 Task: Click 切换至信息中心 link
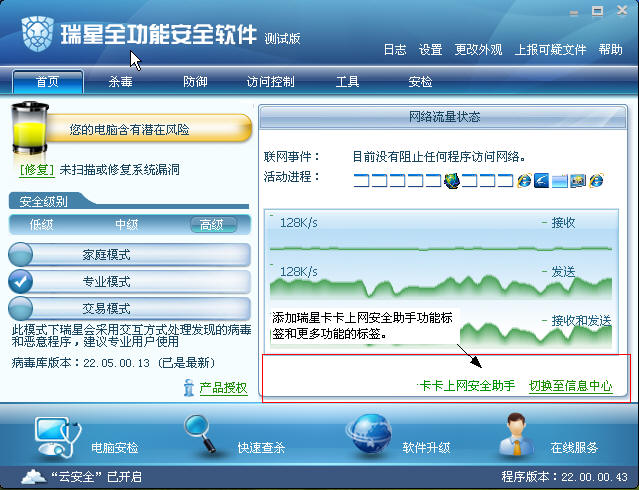571,386
